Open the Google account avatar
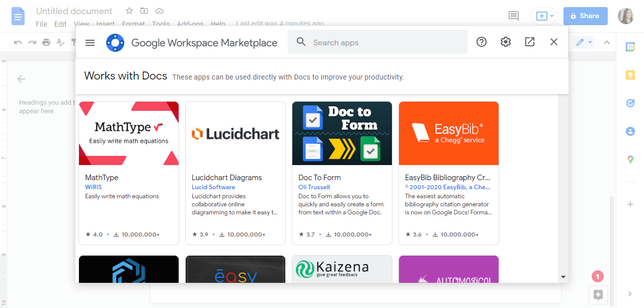The width and height of the screenshot is (644, 308). point(626,16)
